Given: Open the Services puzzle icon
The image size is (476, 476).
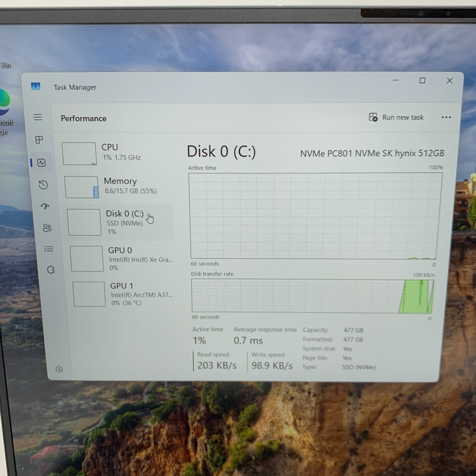Looking at the screenshot, I should (x=51, y=270).
